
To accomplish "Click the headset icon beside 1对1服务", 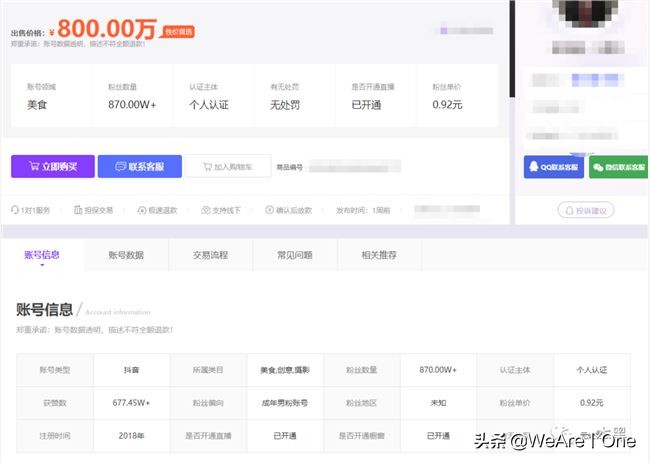I will (x=15, y=210).
